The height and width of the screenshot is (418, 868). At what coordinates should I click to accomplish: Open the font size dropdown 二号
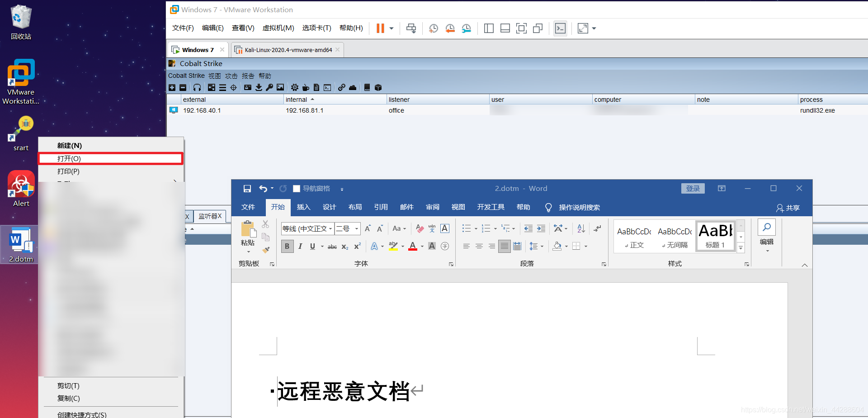pyautogui.click(x=357, y=229)
